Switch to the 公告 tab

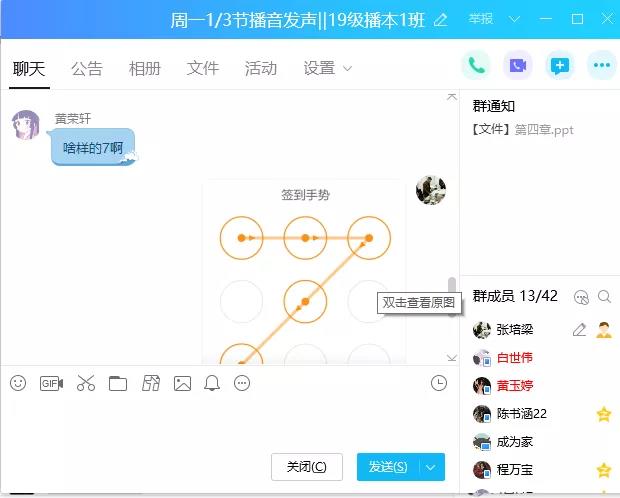pos(87,68)
